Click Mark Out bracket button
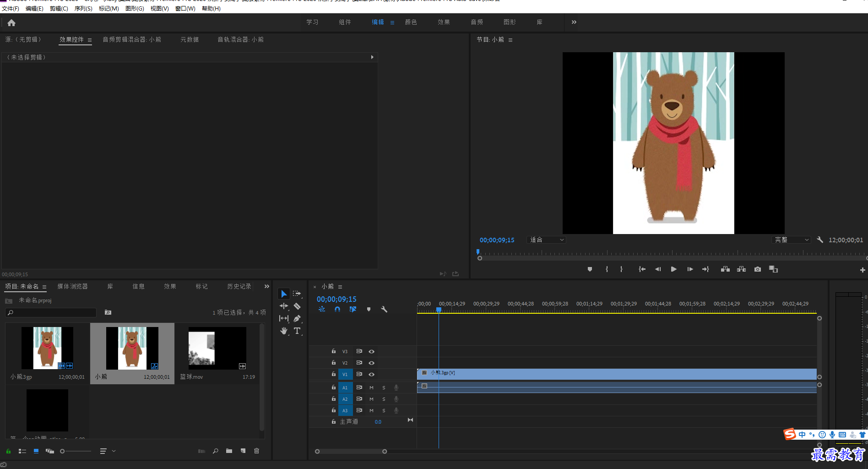The image size is (868, 469). tap(621, 269)
